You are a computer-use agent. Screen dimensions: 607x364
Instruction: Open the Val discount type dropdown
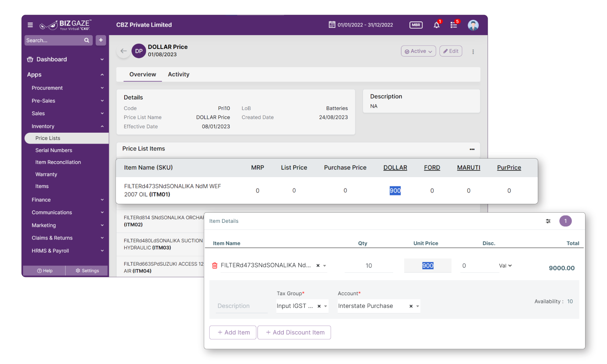pyautogui.click(x=505, y=266)
